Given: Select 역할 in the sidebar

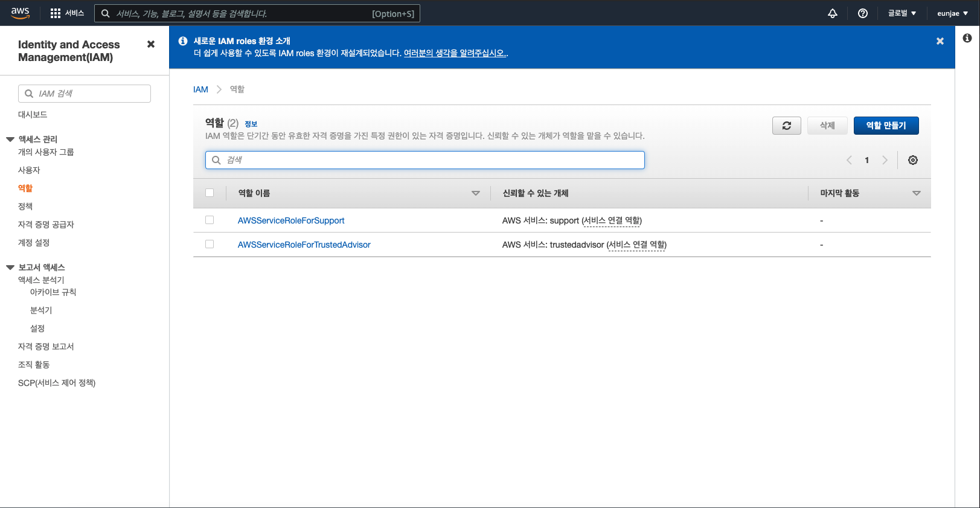Looking at the screenshot, I should pyautogui.click(x=25, y=188).
